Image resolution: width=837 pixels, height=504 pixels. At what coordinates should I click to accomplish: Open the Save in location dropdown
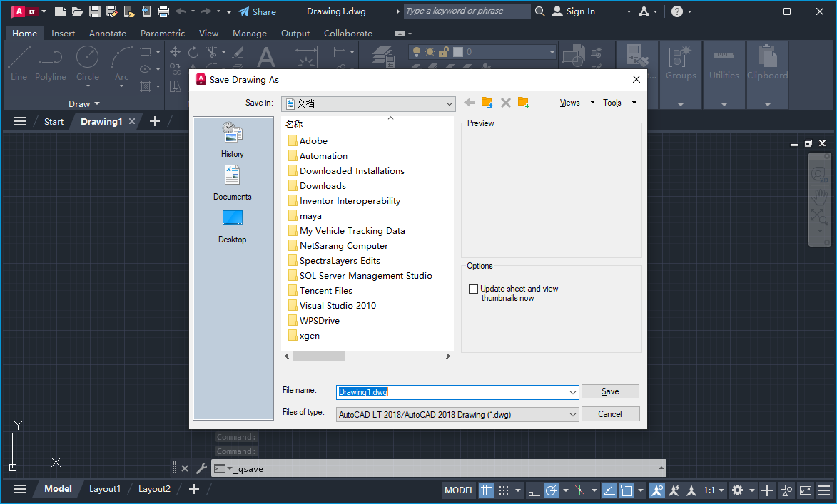point(450,103)
